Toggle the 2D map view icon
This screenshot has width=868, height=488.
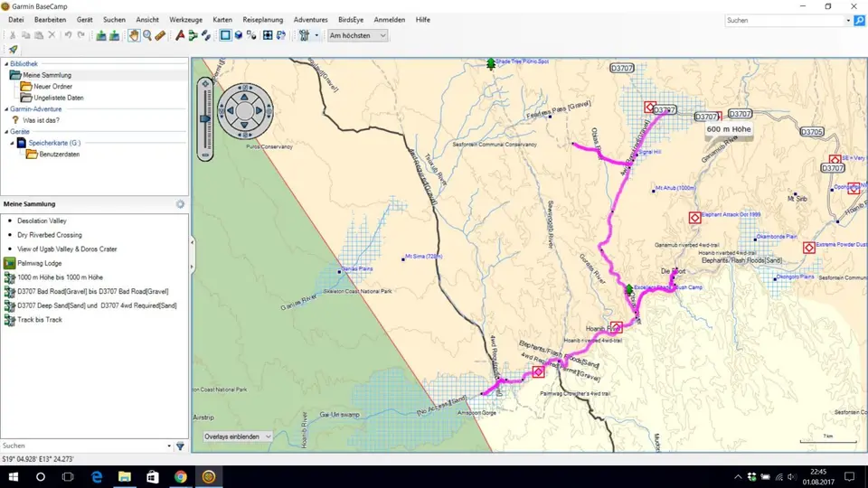click(225, 35)
